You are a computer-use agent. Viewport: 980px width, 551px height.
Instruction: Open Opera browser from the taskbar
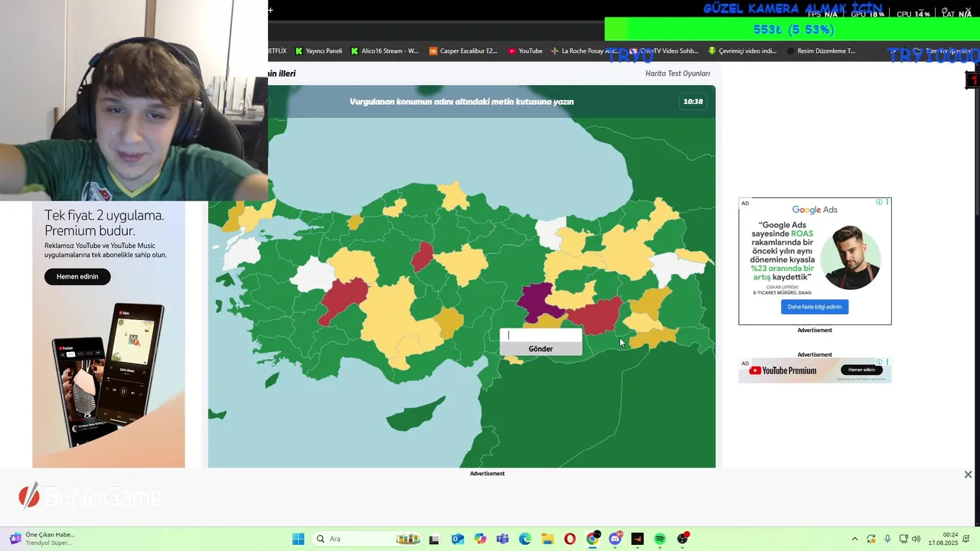pos(570,539)
